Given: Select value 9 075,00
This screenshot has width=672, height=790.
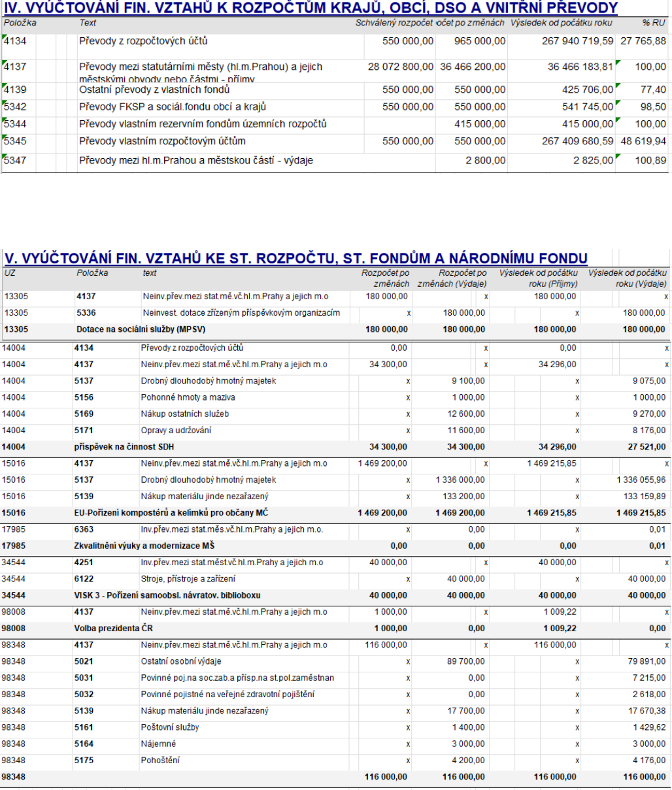Looking at the screenshot, I should 648,381.
